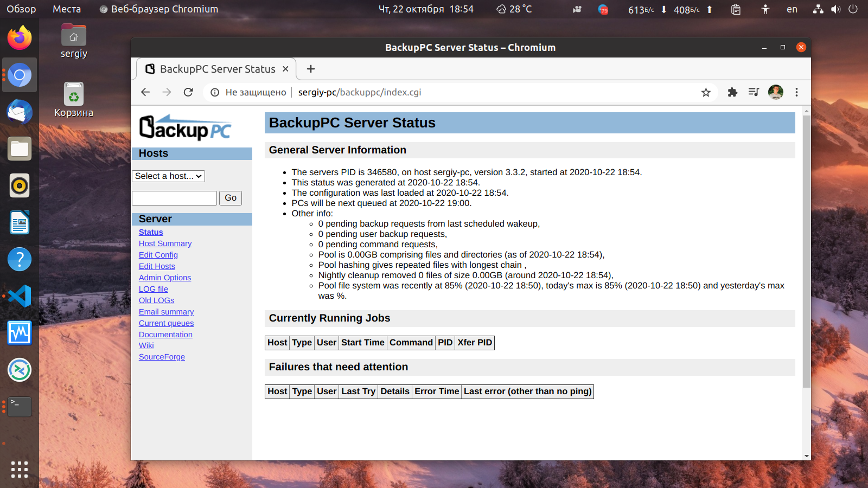Click the page vertical scrollbar
868x488 pixels.
click(x=807, y=251)
